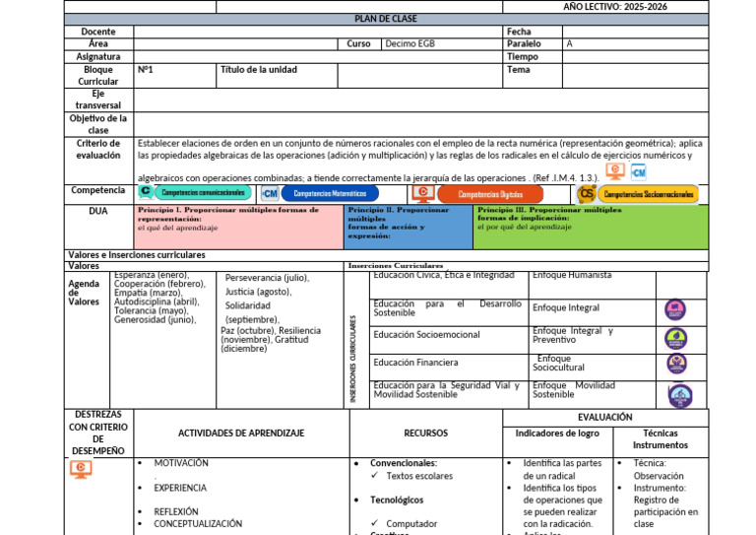The height and width of the screenshot is (535, 756).
Task: Click the pink Principio I representación box
Action: tap(238, 227)
